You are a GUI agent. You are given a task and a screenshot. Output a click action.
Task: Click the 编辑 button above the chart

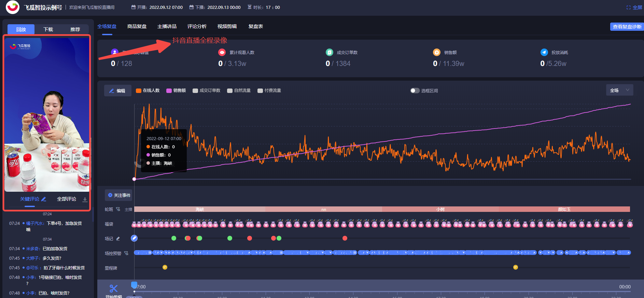pyautogui.click(x=117, y=91)
